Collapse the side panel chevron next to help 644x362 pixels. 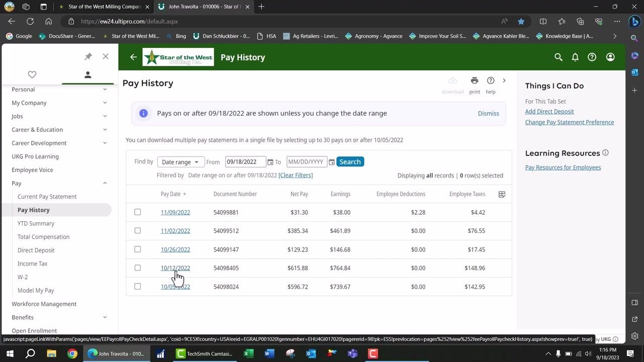tap(504, 80)
